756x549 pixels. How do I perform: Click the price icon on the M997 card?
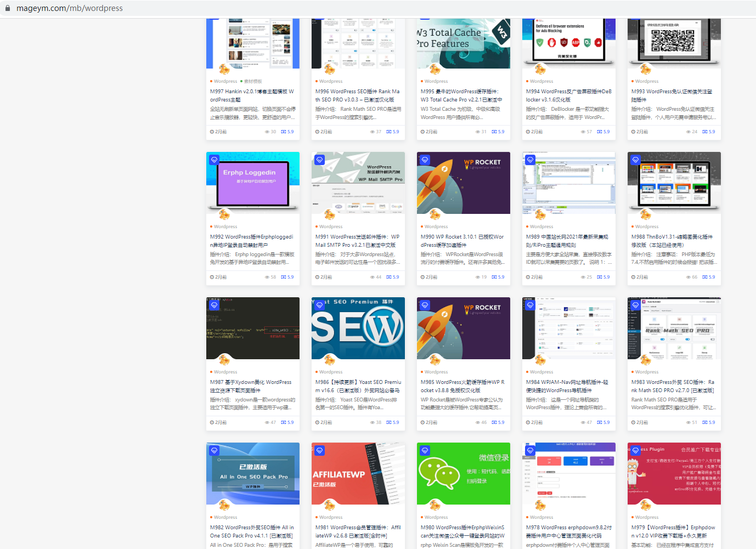pyautogui.click(x=284, y=132)
